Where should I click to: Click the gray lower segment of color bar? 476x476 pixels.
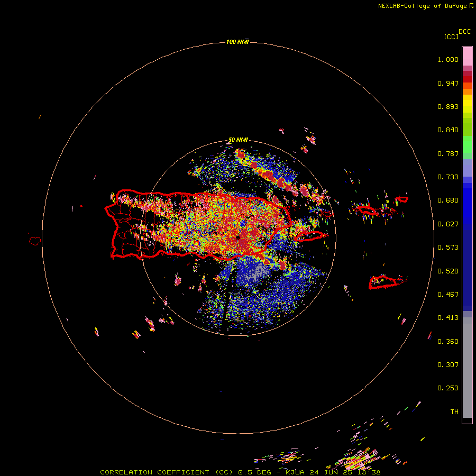point(467,368)
